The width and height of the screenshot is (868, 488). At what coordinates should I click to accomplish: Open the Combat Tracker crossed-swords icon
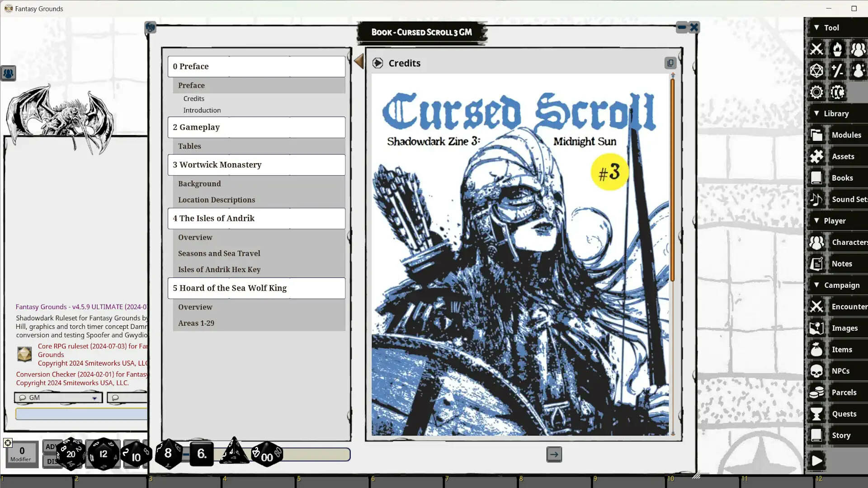(816, 49)
